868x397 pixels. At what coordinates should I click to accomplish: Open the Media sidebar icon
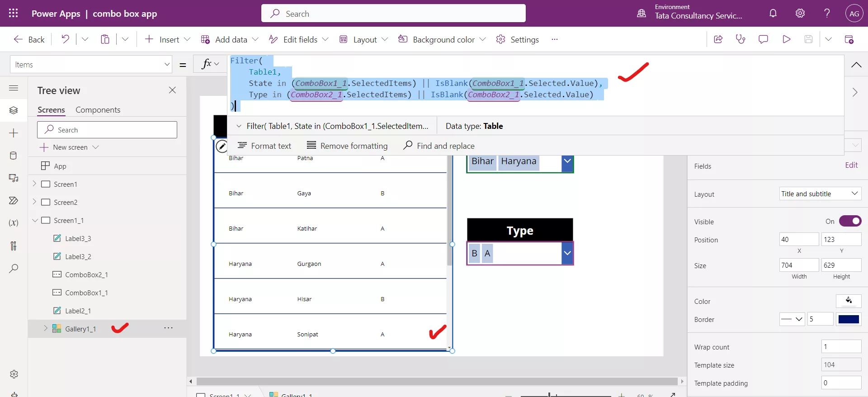click(x=14, y=178)
